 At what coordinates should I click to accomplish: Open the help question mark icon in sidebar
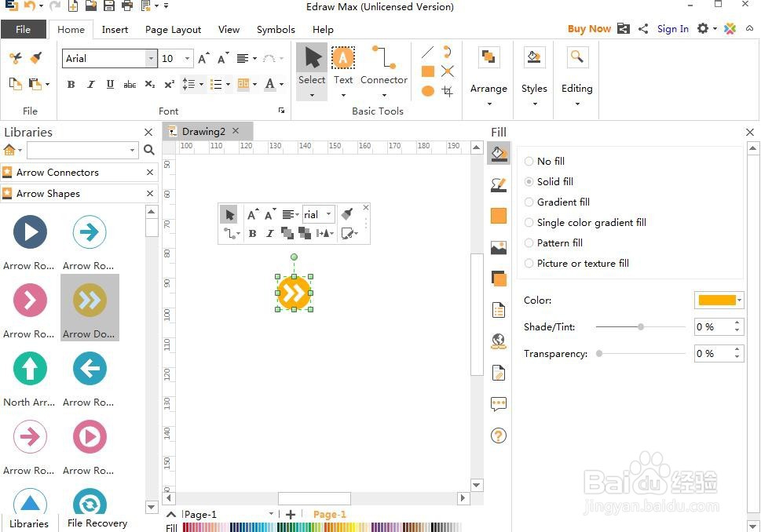click(x=499, y=435)
